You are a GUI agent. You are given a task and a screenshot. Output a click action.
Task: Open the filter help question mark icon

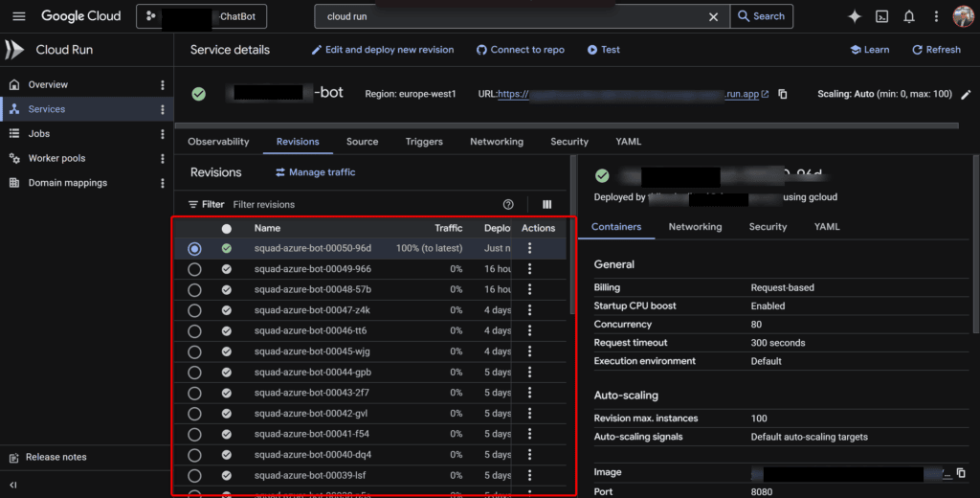click(x=508, y=205)
